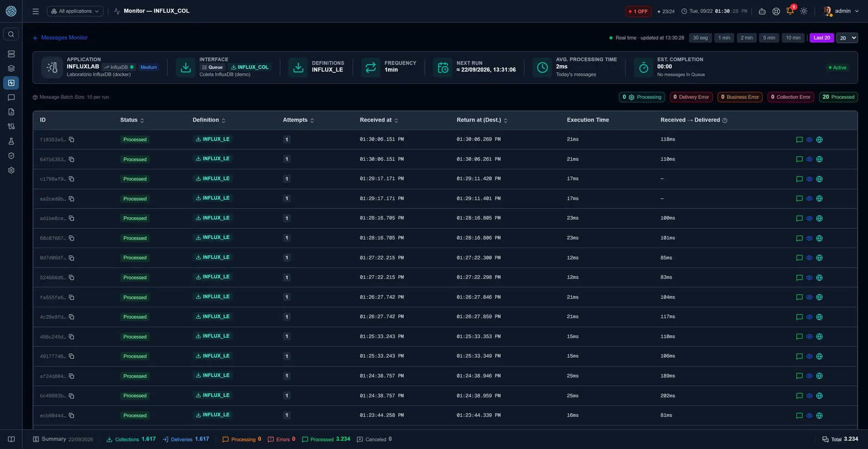Open the search icon in the sidebar
The width and height of the screenshot is (868, 449).
tap(11, 34)
